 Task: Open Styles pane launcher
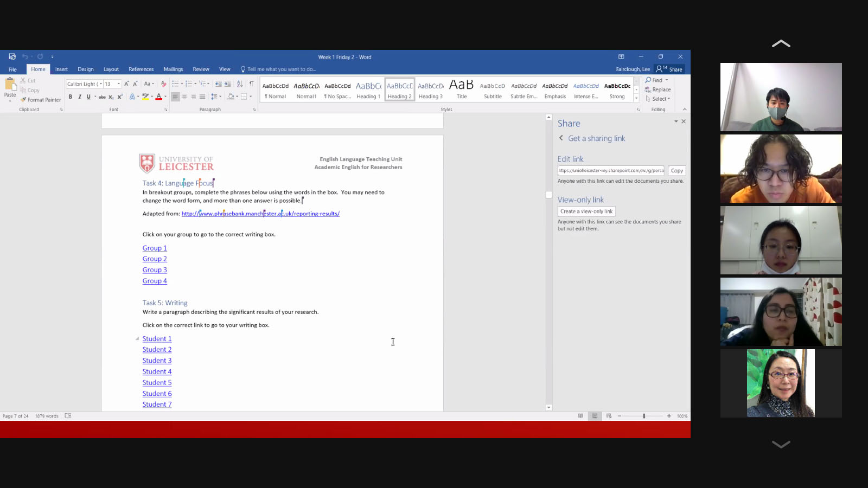[x=639, y=110]
